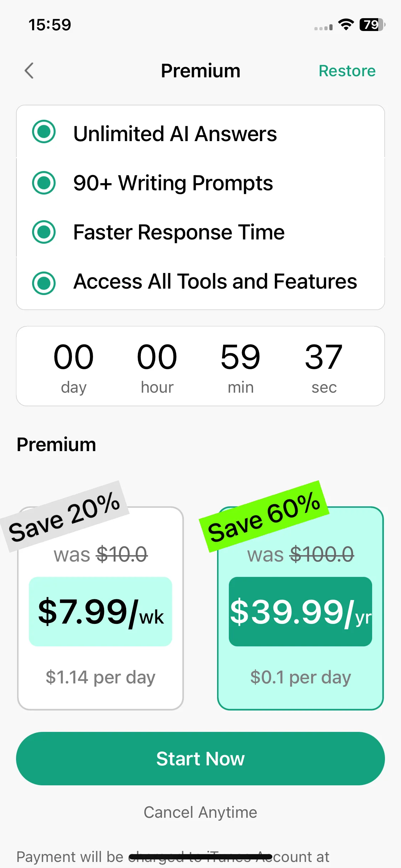Tap the back chevron arrow
The height and width of the screenshot is (868, 401).
[x=29, y=71]
